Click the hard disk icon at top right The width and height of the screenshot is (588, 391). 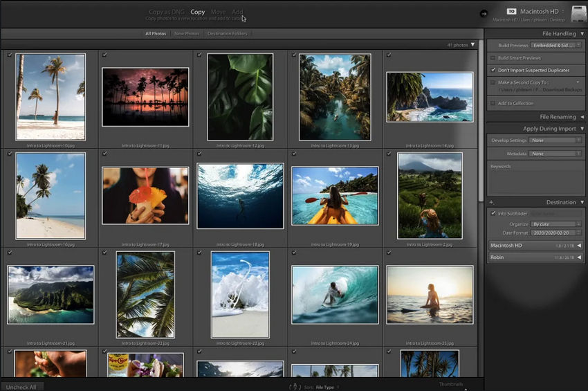(x=578, y=12)
